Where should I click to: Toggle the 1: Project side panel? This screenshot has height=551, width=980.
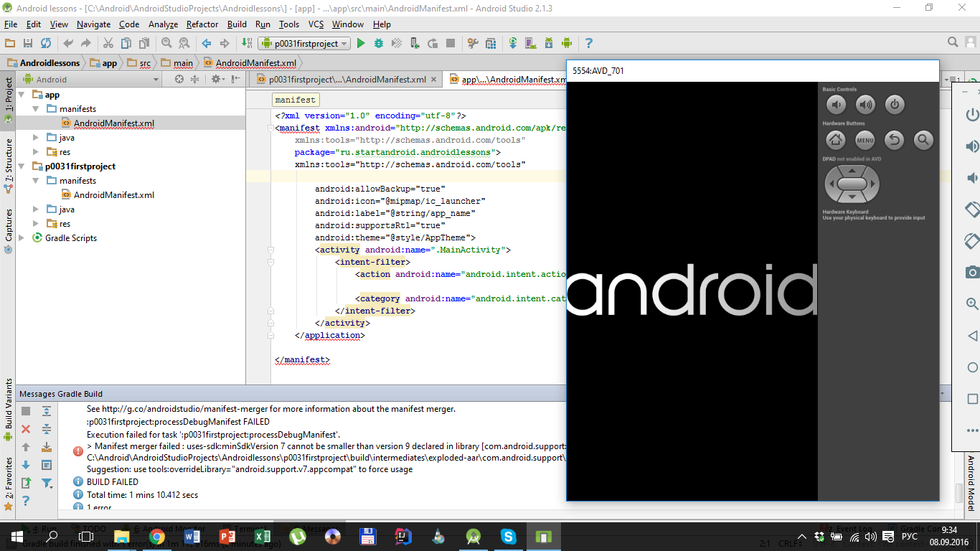click(8, 100)
